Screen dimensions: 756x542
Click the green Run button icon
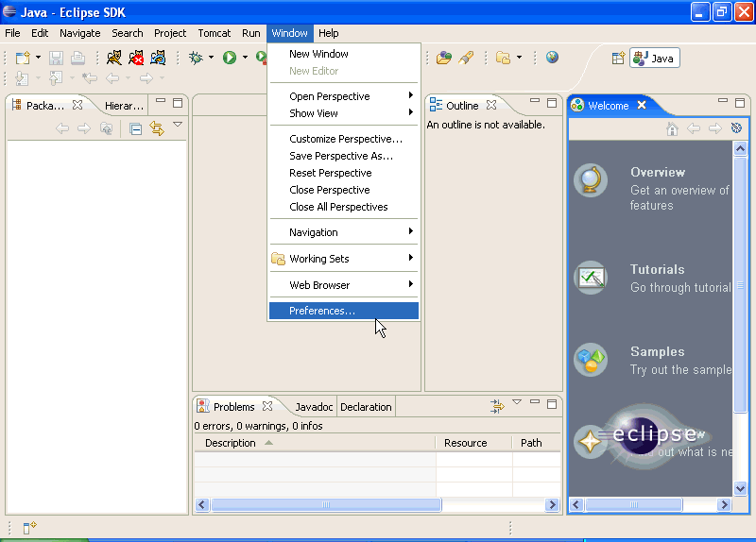tap(229, 58)
